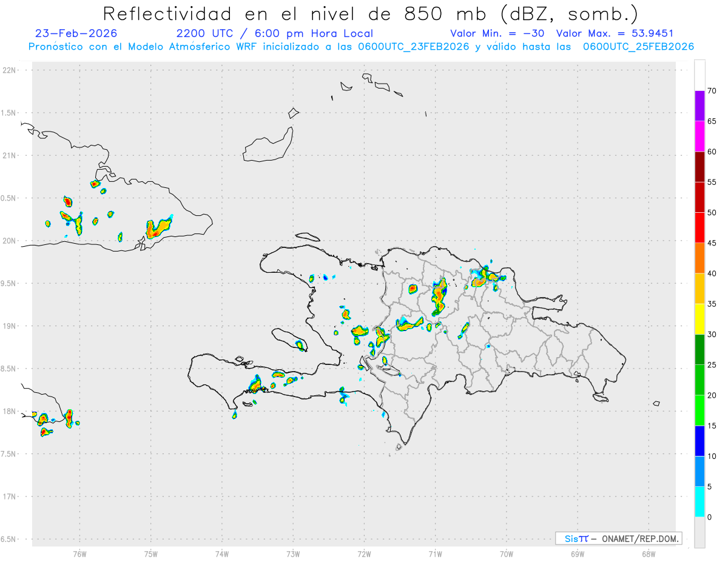
Task: Click the forecast date '23-Feb-2026'
Action: 76,33
